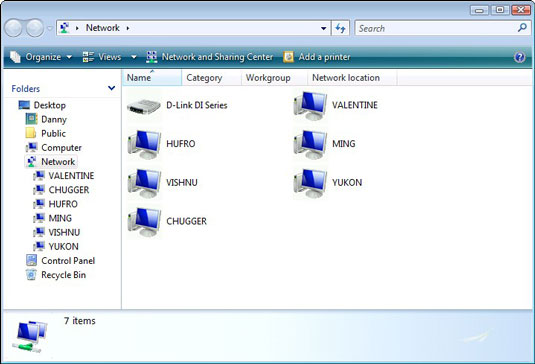This screenshot has width=535, height=364.
Task: Expand the arrow before Network in address bar
Action: coord(77,28)
